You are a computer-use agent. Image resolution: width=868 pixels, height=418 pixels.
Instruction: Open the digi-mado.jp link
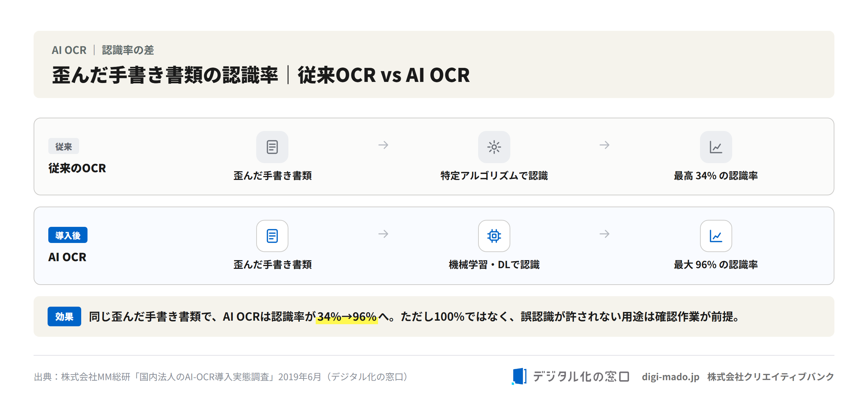tap(670, 377)
